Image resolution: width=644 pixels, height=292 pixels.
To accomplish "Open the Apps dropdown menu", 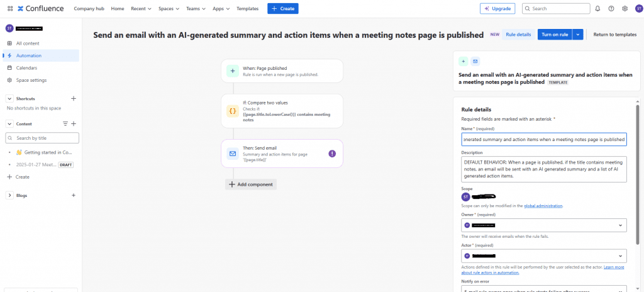I will pos(221,9).
